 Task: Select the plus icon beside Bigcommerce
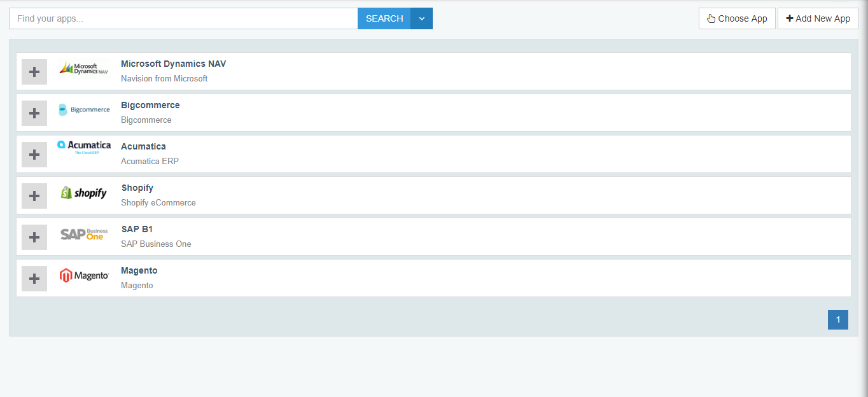click(x=34, y=113)
